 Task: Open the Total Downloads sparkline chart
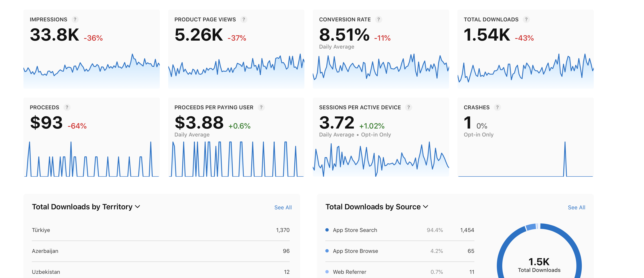[x=526, y=71]
